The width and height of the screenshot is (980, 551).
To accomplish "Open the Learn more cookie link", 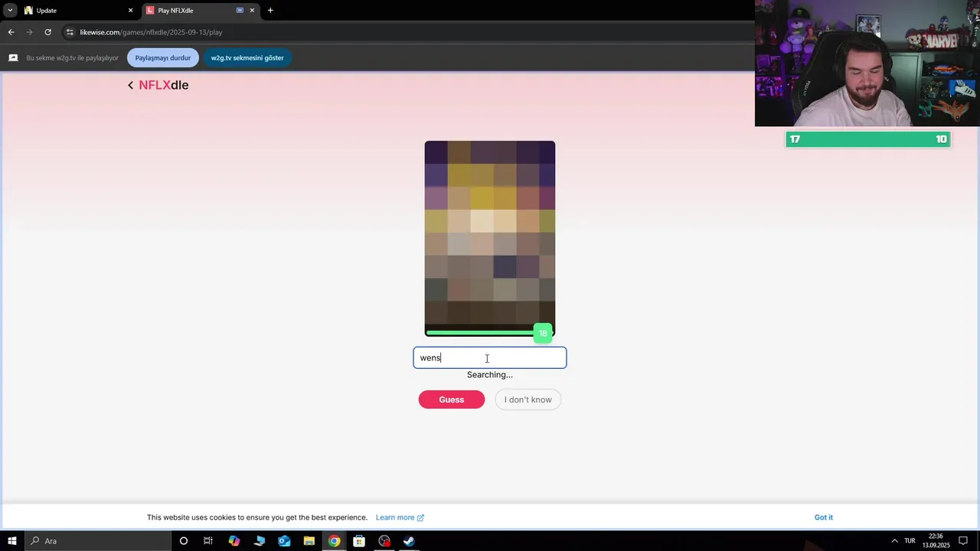I will 400,517.
